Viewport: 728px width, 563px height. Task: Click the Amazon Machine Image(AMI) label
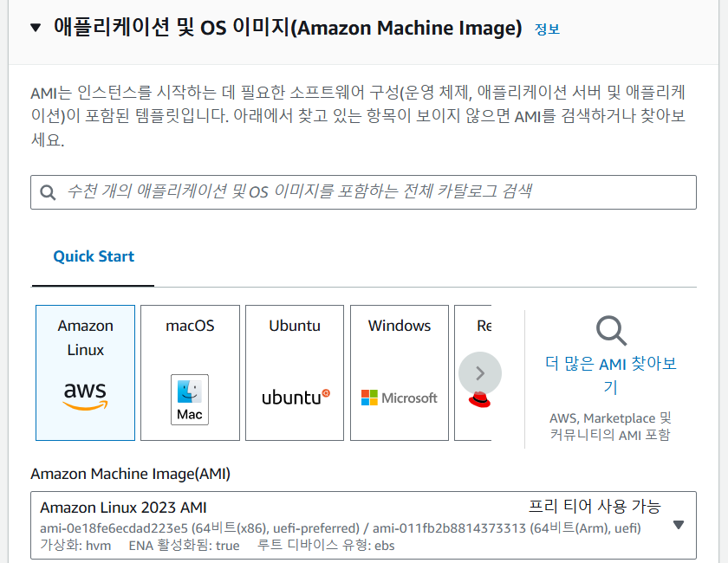pyautogui.click(x=131, y=474)
